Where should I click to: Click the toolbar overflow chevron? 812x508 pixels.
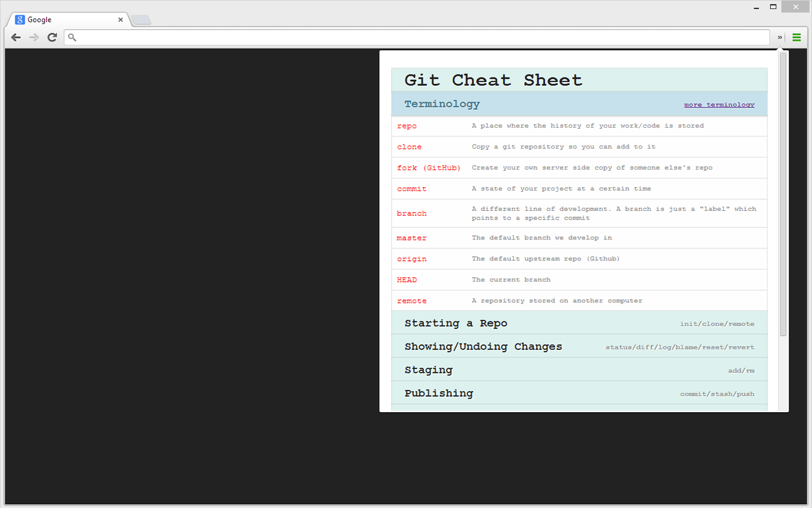click(779, 37)
